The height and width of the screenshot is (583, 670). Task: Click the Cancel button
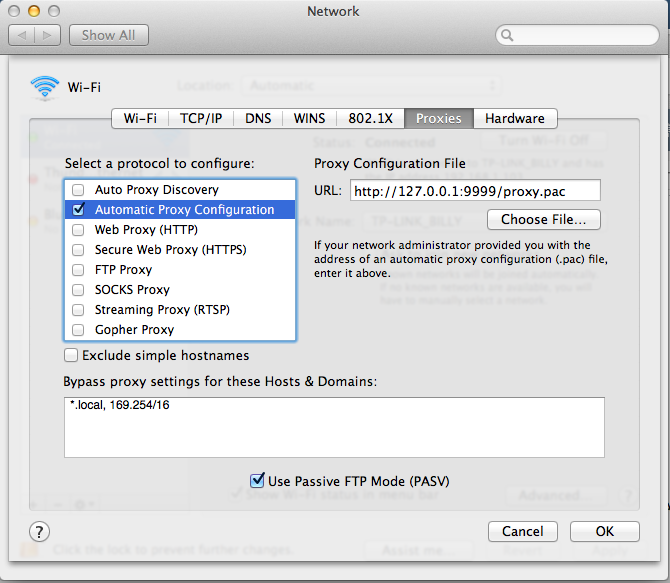523,531
